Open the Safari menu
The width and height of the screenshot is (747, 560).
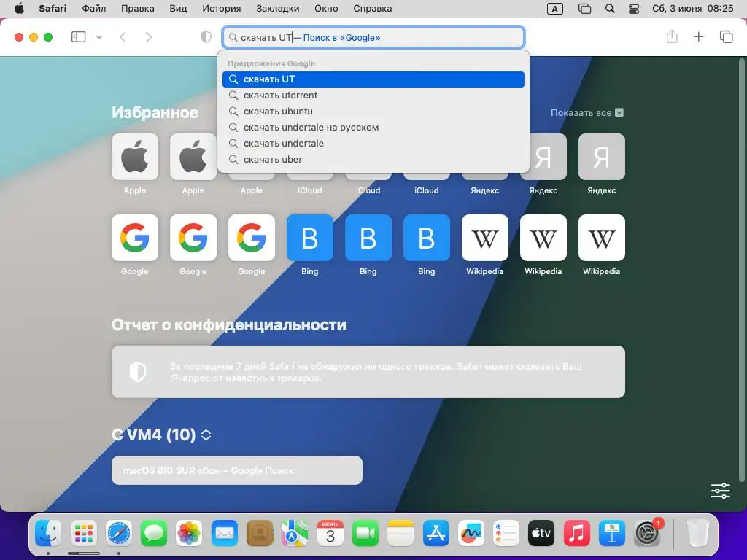[x=53, y=9]
